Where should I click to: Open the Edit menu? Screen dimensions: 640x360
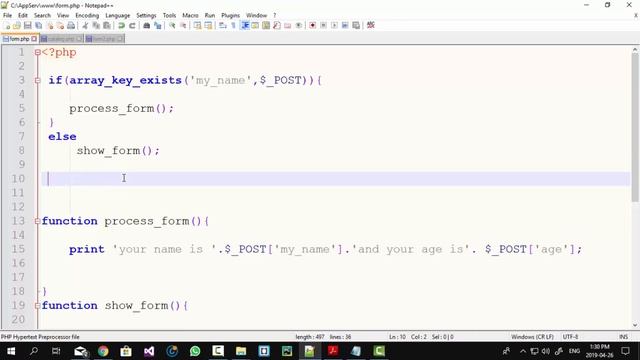pyautogui.click(x=23, y=15)
